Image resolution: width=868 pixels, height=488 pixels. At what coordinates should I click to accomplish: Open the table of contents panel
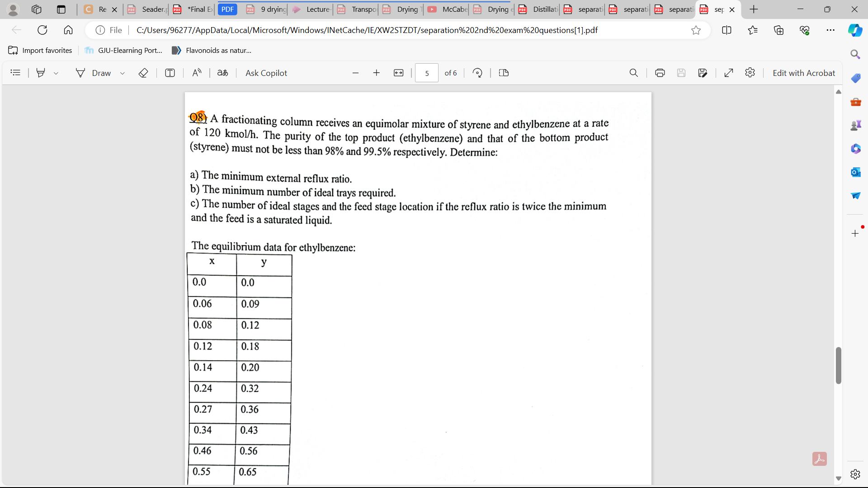[15, 73]
